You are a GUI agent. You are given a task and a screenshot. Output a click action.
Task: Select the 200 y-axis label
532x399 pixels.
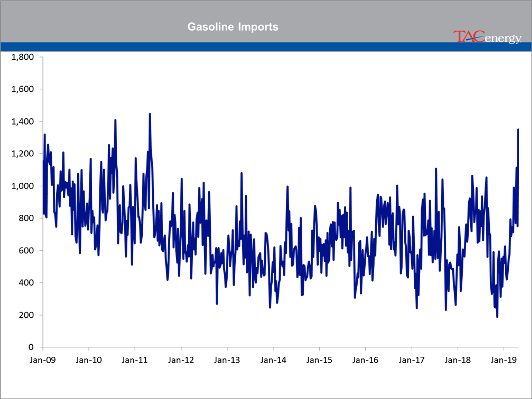pyautogui.click(x=26, y=315)
